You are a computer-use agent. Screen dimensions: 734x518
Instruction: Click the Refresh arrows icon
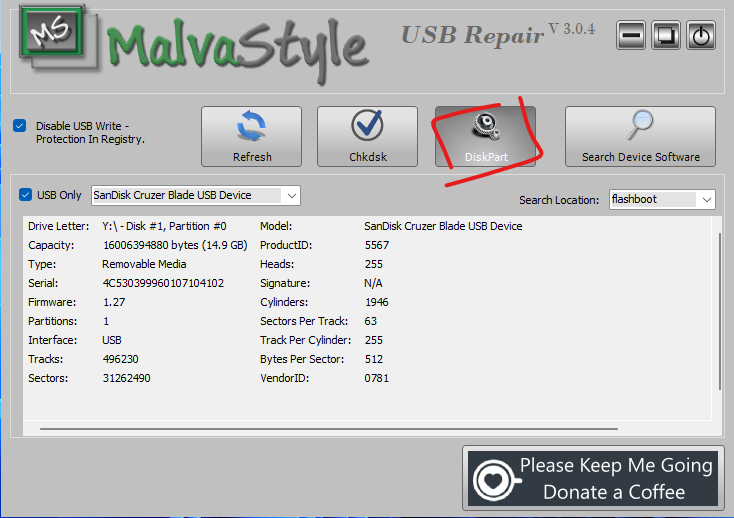(x=251, y=126)
